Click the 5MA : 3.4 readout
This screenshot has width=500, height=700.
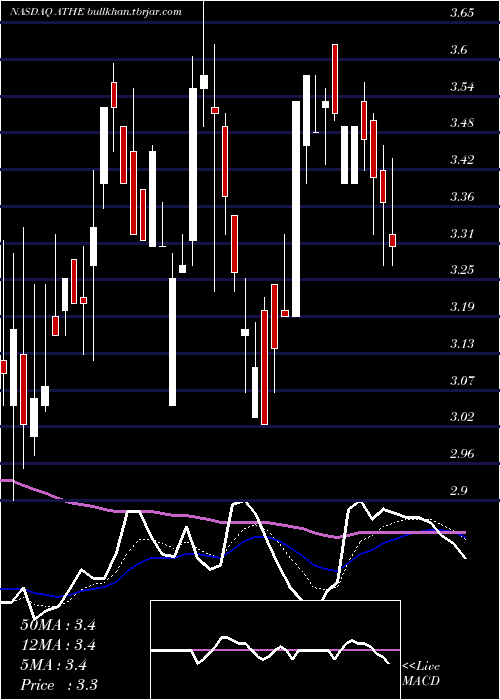click(x=54, y=665)
